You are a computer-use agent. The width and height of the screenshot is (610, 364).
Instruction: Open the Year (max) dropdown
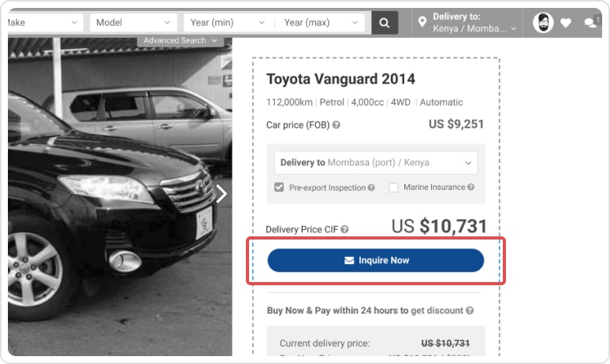pyautogui.click(x=321, y=23)
